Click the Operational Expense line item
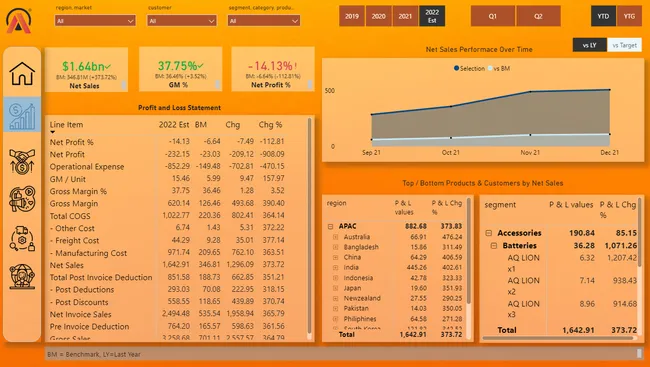Image resolution: width=650 pixels, height=367 pixels. [87, 167]
